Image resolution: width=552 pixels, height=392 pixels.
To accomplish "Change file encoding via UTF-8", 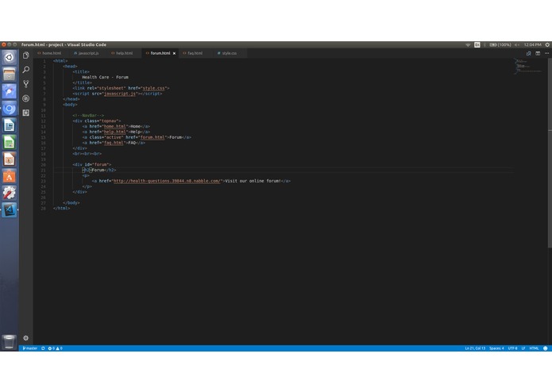I will (512, 348).
